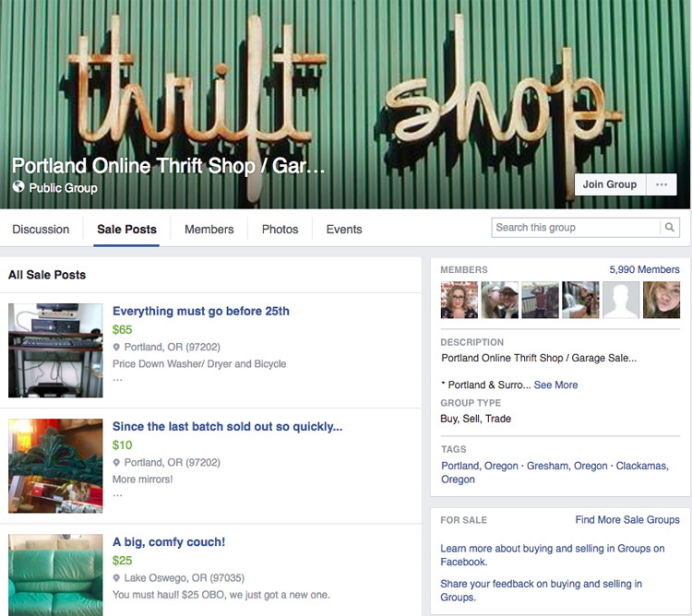Open the blank silhouette member avatar
Image resolution: width=692 pixels, height=616 pixels.
pyautogui.click(x=621, y=300)
